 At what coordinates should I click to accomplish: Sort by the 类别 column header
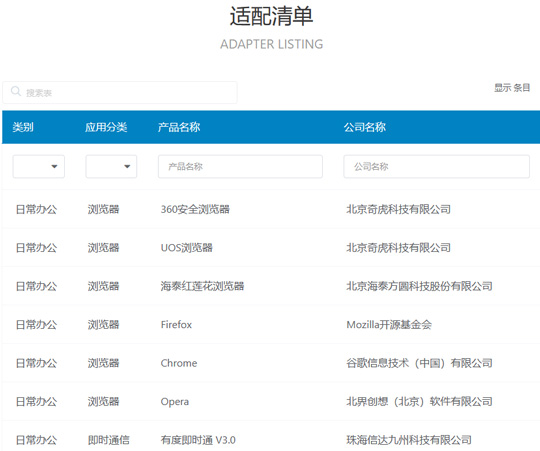click(x=23, y=127)
